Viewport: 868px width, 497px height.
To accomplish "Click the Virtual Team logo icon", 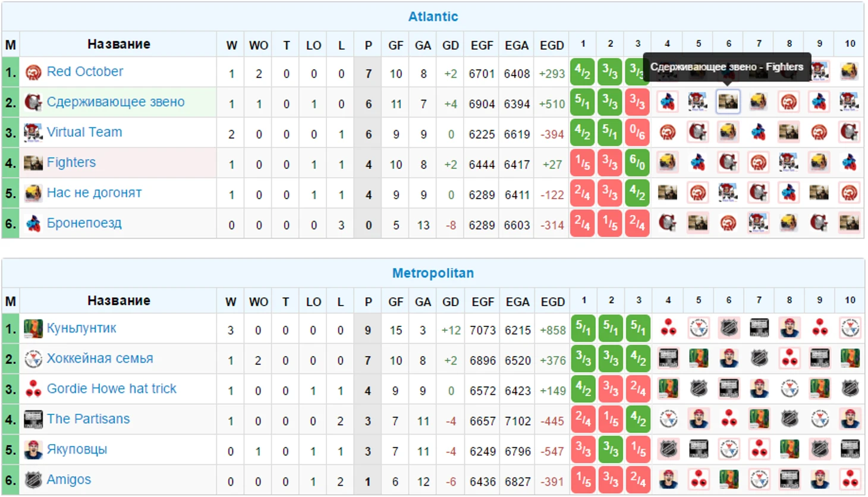I will pyautogui.click(x=33, y=133).
